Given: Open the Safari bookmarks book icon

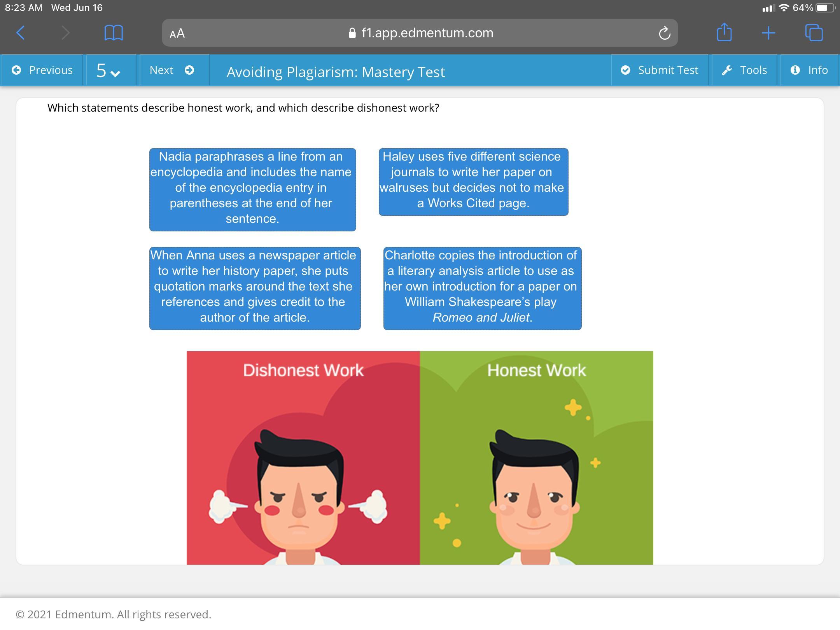Looking at the screenshot, I should pos(114,33).
